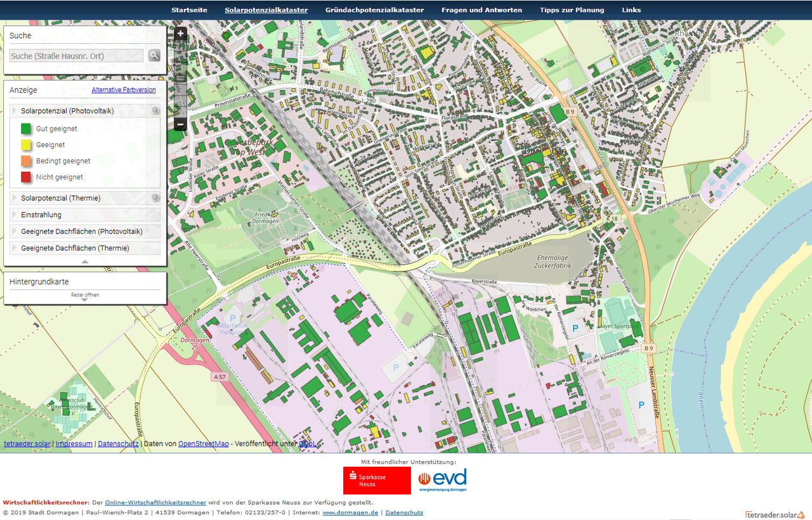The width and height of the screenshot is (812, 520).
Task: Open Gründachpotenzialkataster menu item
Action: 374,10
